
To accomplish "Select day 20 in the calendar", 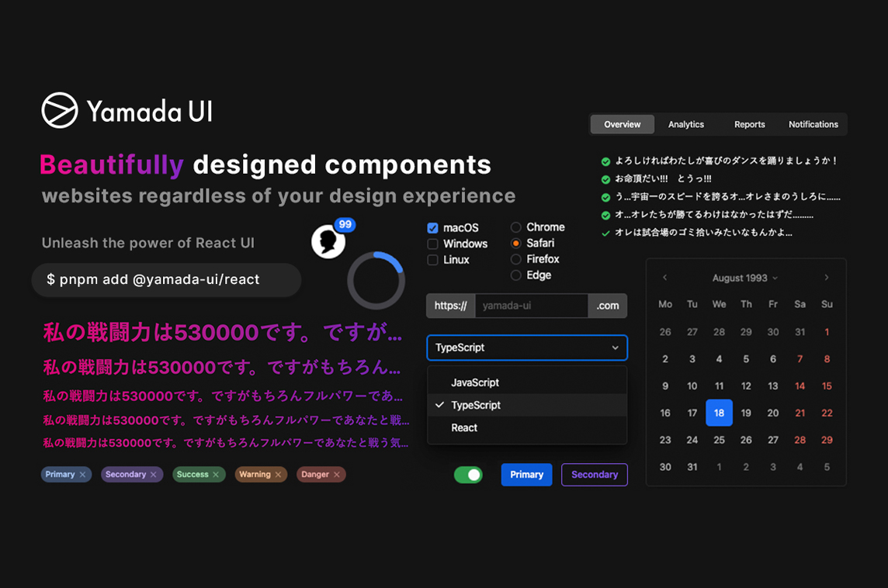I will [773, 413].
